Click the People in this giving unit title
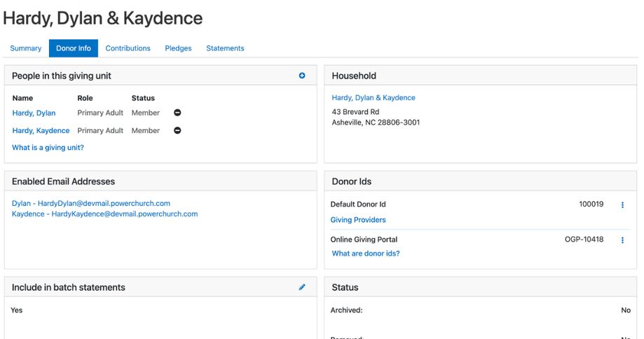Viewport: 644px width, 339px height. click(x=61, y=76)
